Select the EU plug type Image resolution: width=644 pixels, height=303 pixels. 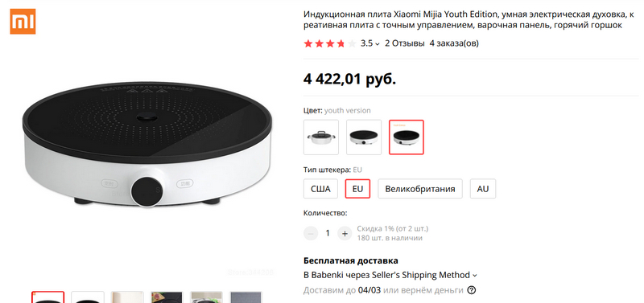pyautogui.click(x=357, y=189)
